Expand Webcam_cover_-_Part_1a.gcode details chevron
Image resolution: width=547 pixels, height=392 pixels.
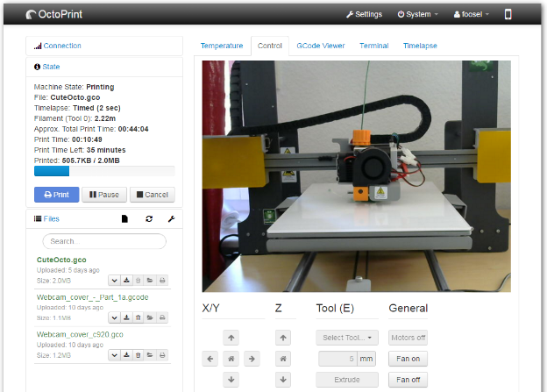115,317
